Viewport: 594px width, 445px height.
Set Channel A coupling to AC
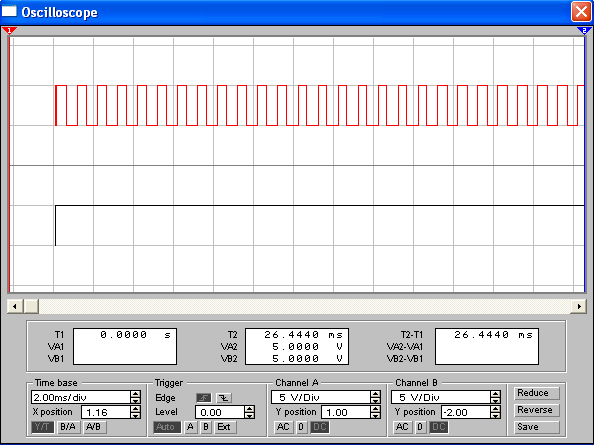click(x=283, y=427)
